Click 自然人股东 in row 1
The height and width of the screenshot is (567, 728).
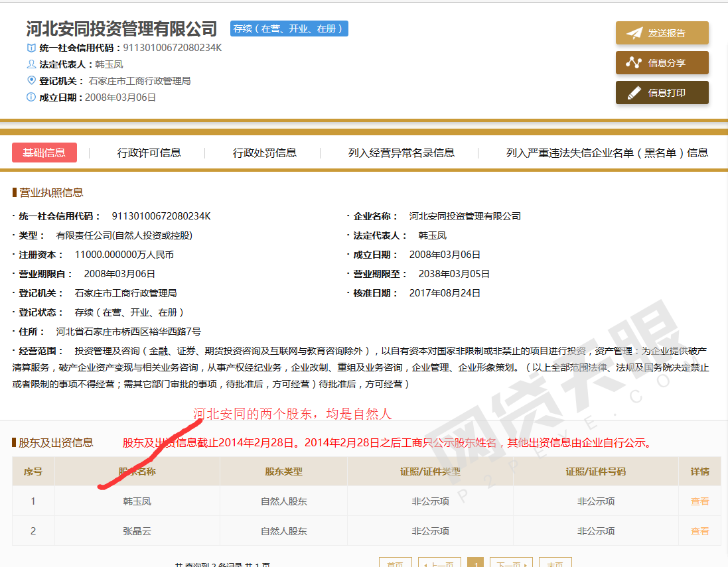point(283,501)
